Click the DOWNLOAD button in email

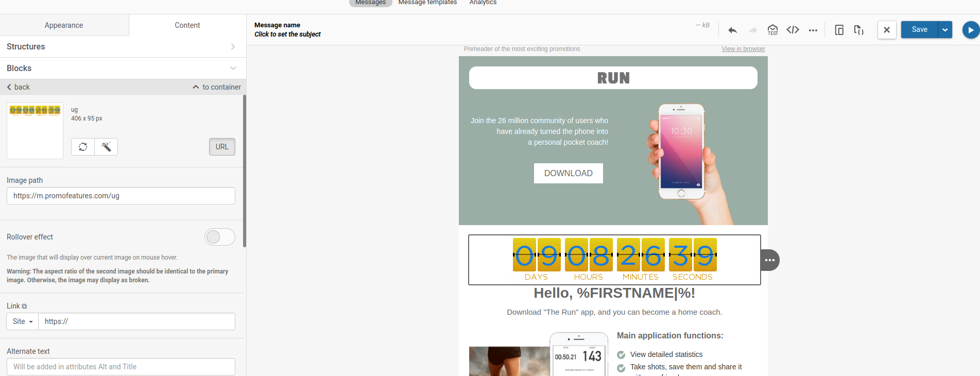coord(569,173)
